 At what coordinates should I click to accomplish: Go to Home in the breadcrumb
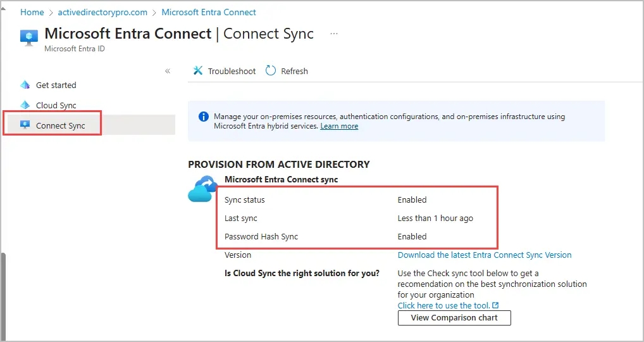[x=32, y=12]
